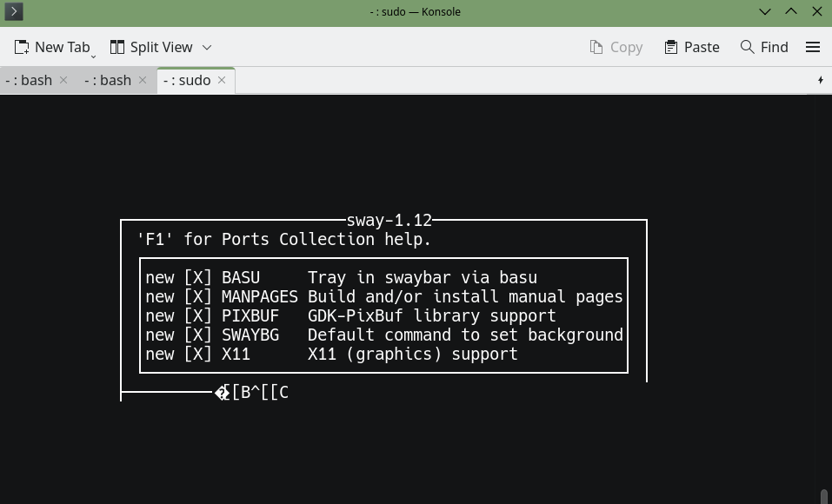Close the first bash tab
Viewport: 832px width, 504px height.
click(x=63, y=80)
